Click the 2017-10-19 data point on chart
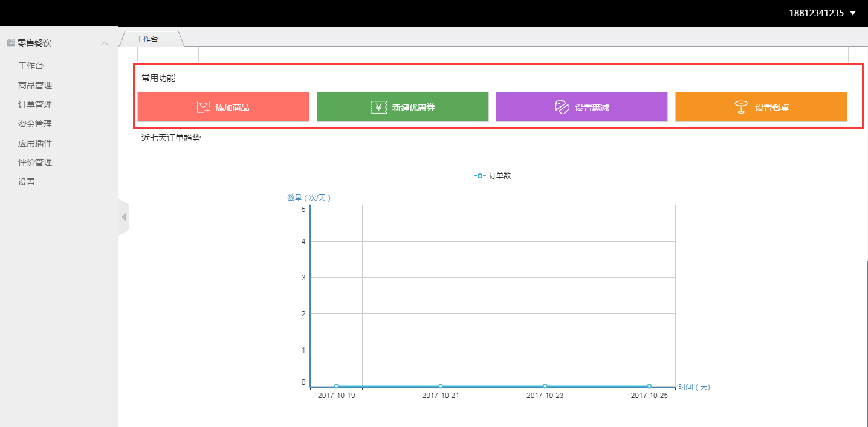Screen dimensions: 868x427 point(336,387)
